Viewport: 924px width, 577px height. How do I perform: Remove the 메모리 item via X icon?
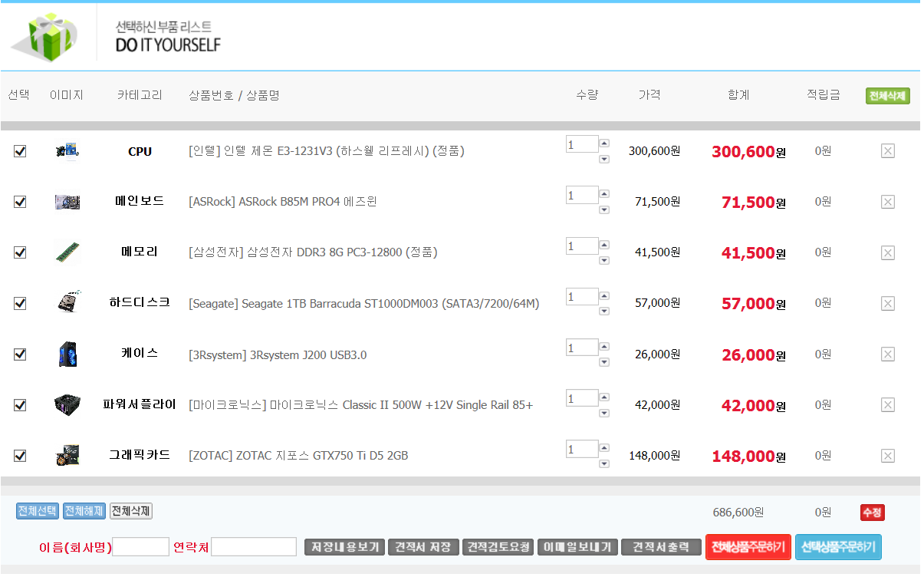887,252
